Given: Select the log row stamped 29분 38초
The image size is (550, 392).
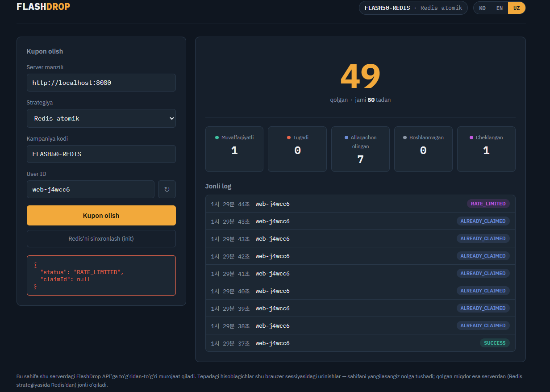Looking at the screenshot, I should [360, 326].
